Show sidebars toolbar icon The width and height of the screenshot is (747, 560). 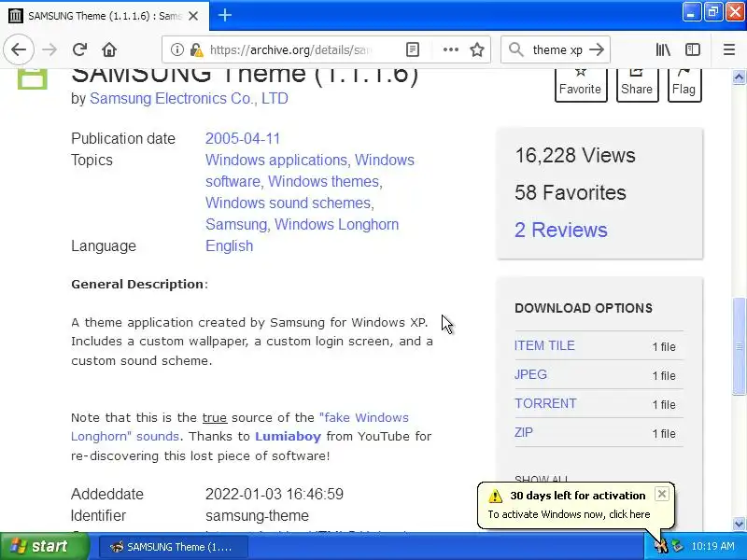tap(693, 49)
